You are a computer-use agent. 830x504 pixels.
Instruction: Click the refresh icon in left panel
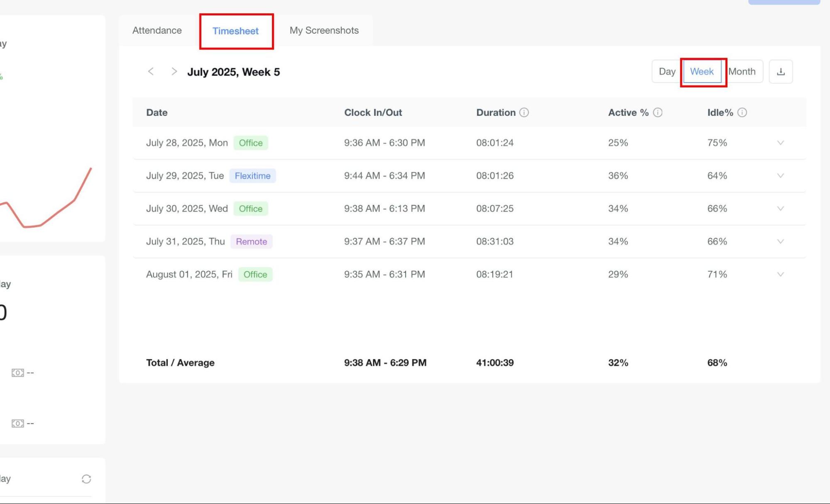click(x=86, y=479)
